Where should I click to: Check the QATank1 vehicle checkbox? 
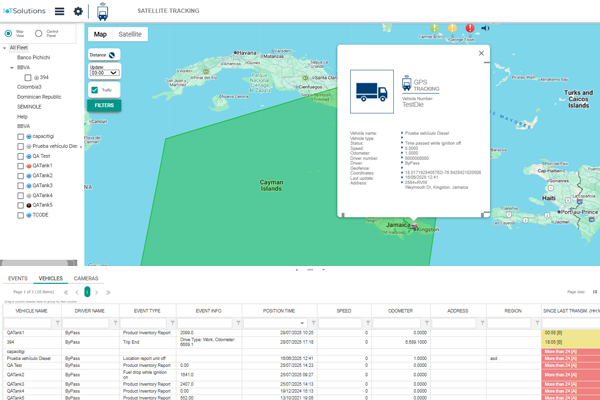pyautogui.click(x=20, y=166)
